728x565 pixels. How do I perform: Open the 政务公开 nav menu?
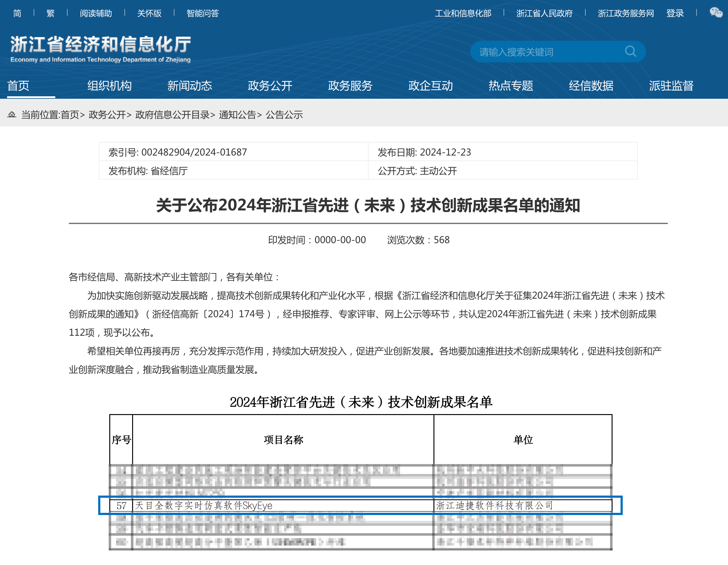(270, 85)
